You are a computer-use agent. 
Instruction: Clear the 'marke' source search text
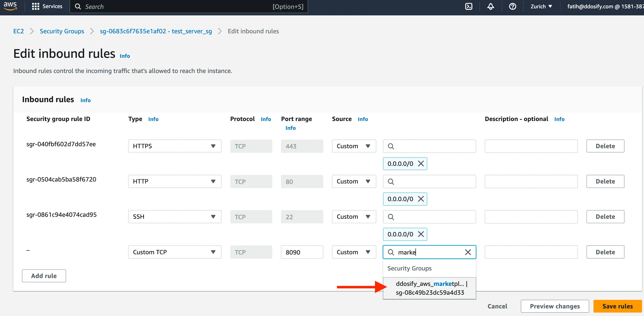468,252
